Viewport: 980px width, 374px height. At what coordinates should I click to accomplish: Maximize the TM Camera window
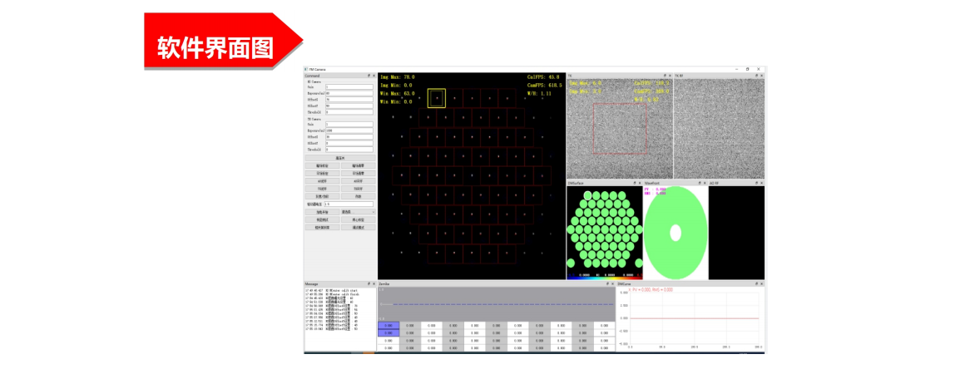click(x=748, y=69)
